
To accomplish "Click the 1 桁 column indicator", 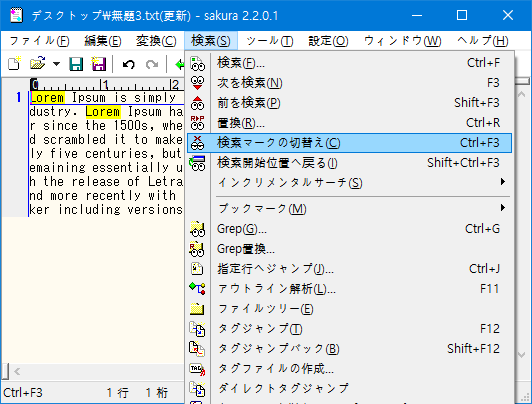I will point(157,393).
